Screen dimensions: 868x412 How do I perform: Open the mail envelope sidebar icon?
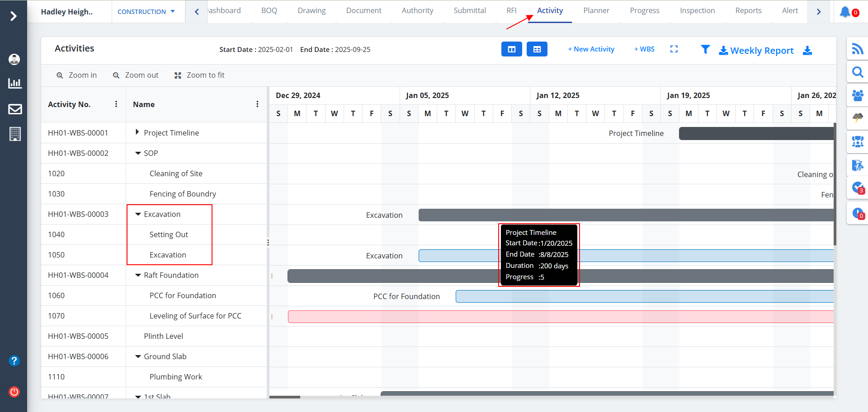pos(15,109)
